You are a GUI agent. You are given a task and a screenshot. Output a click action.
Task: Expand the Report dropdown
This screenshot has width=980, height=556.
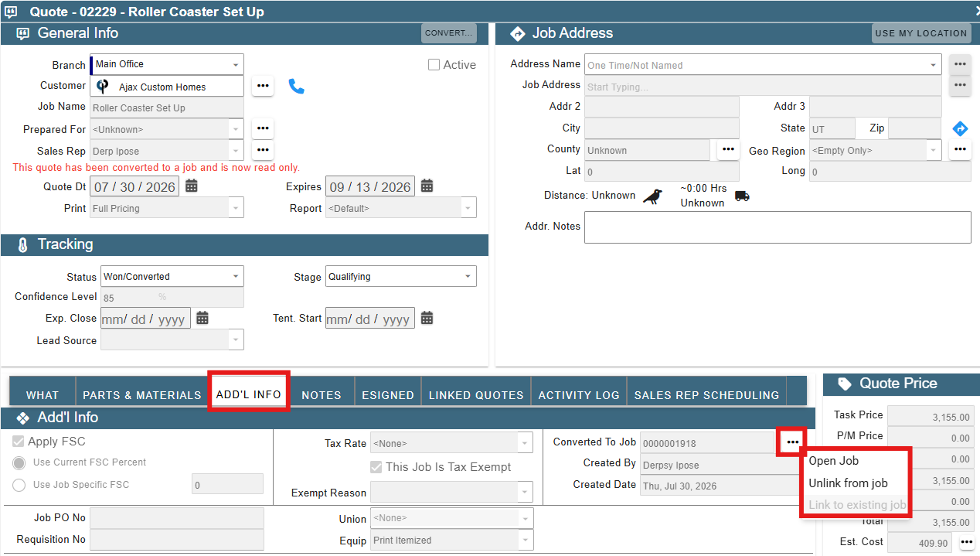click(x=468, y=207)
